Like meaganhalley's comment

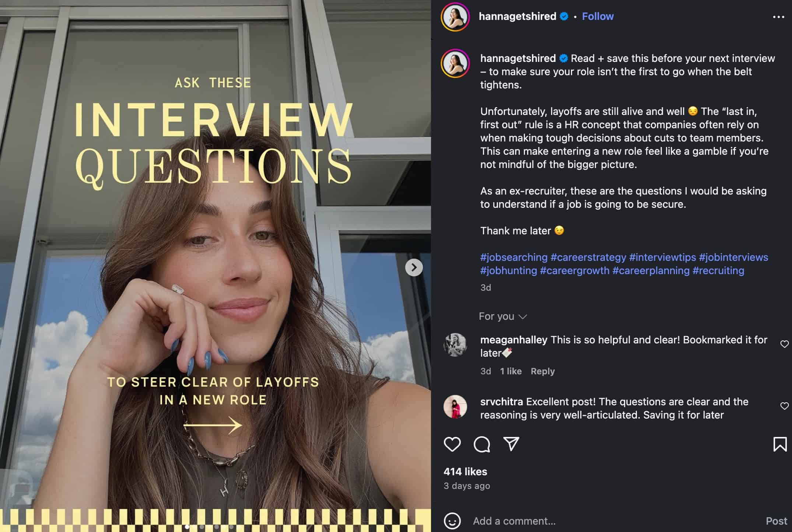point(785,344)
